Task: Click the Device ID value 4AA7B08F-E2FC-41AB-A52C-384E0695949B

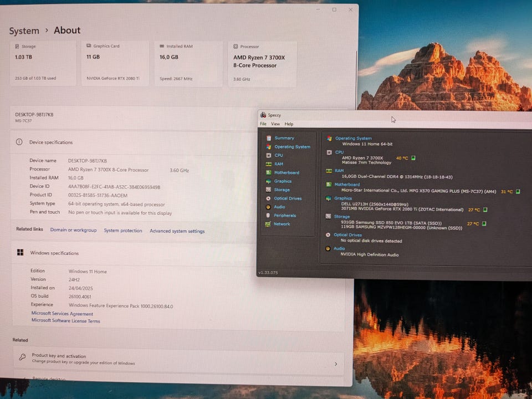Action: click(114, 187)
